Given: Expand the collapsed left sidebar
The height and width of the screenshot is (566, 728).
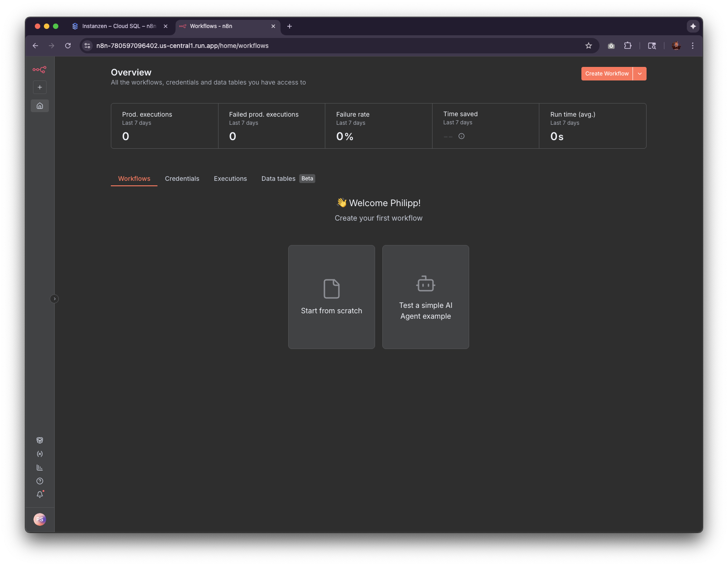Looking at the screenshot, I should (x=54, y=299).
